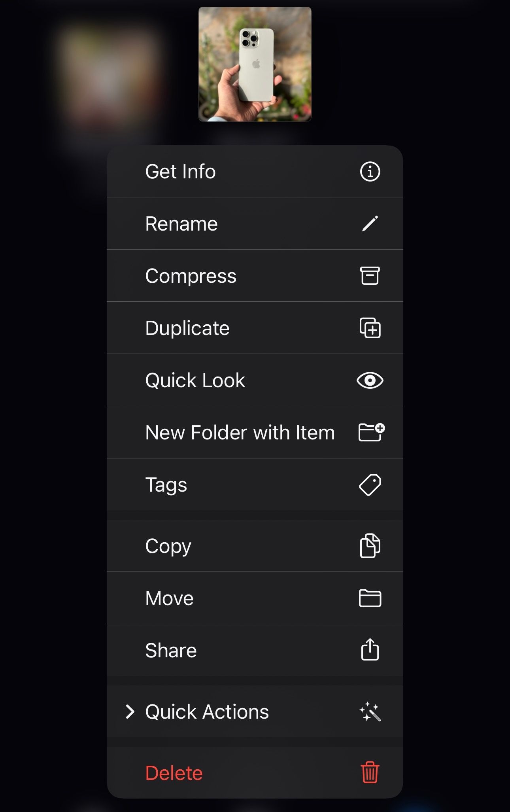Tap the info circle icon
The image size is (510, 812).
(x=370, y=172)
